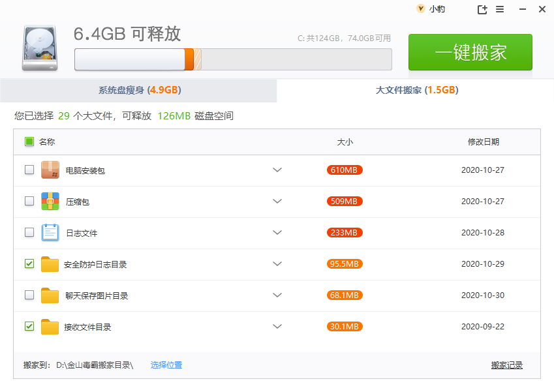This screenshot has width=554, height=392.
Task: Click the hard drive icon
Action: click(40, 48)
